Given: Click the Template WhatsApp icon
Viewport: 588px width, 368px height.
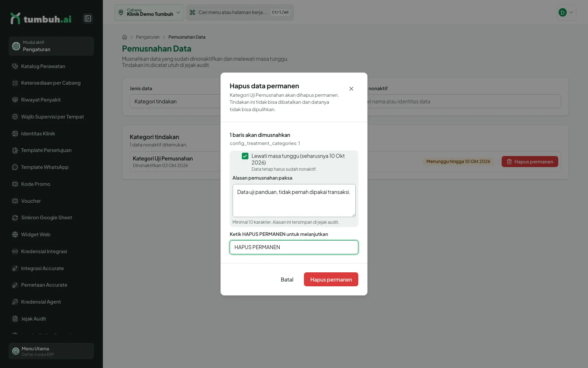Looking at the screenshot, I should pyautogui.click(x=15, y=167).
